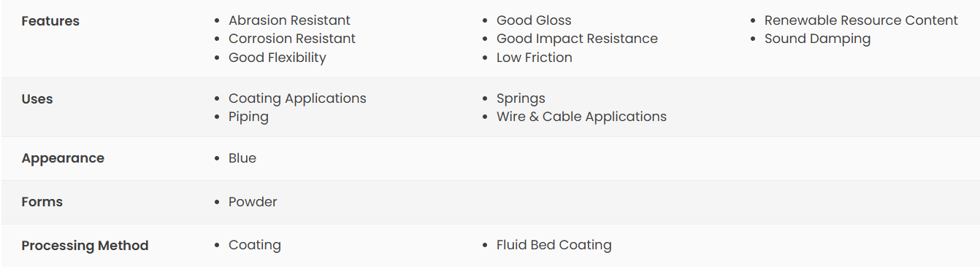Click Good Flexibility text
This screenshot has width=980, height=269.
coord(277,58)
